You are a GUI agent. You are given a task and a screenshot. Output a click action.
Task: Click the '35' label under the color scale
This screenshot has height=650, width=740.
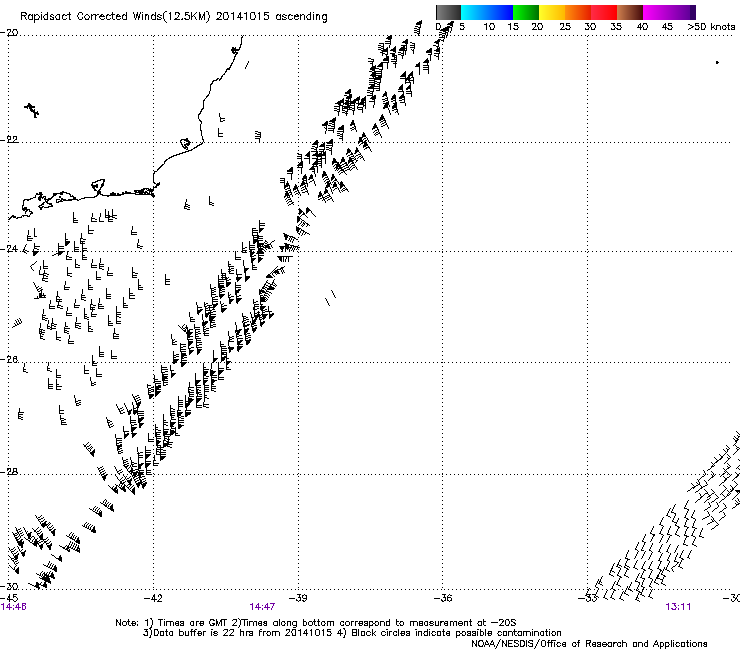click(x=616, y=27)
